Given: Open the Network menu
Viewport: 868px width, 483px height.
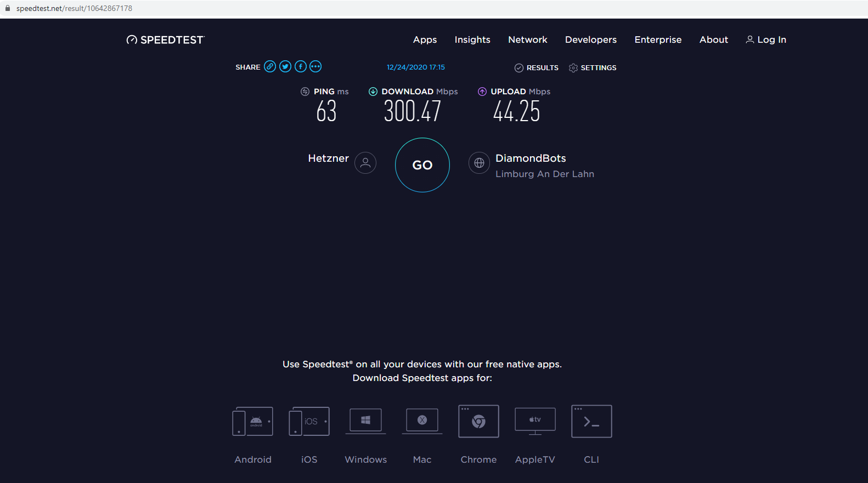Looking at the screenshot, I should point(528,39).
